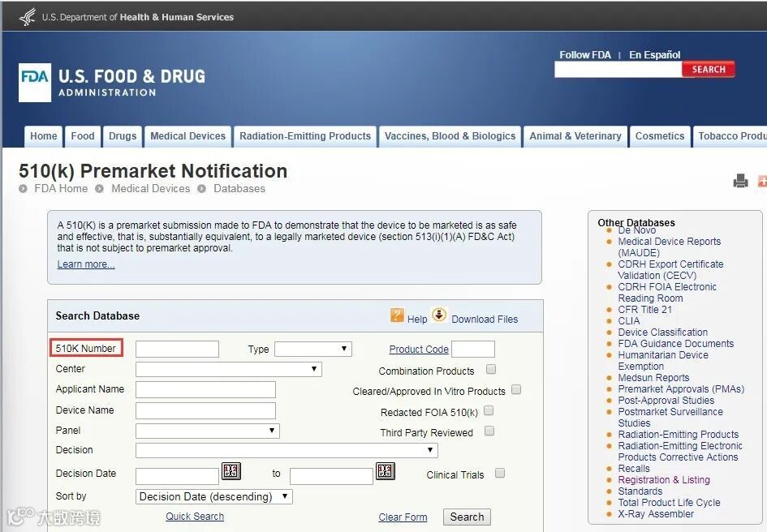Open the Animal & Veterinary tab
This screenshot has height=532, width=767.
[x=575, y=136]
